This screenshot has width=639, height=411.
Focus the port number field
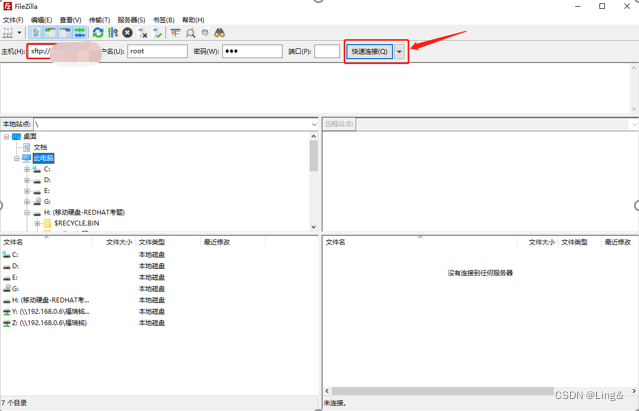[327, 51]
